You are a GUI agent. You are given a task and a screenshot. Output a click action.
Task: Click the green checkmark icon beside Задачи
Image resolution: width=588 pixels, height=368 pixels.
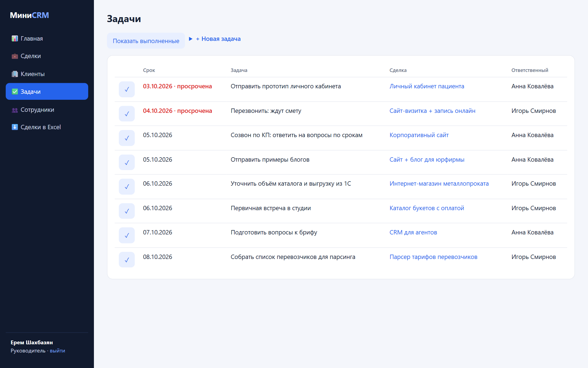pyautogui.click(x=15, y=92)
